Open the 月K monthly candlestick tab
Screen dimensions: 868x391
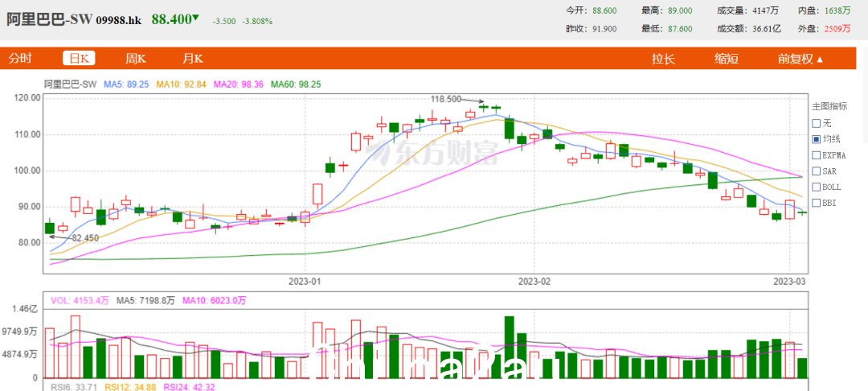[x=193, y=59]
